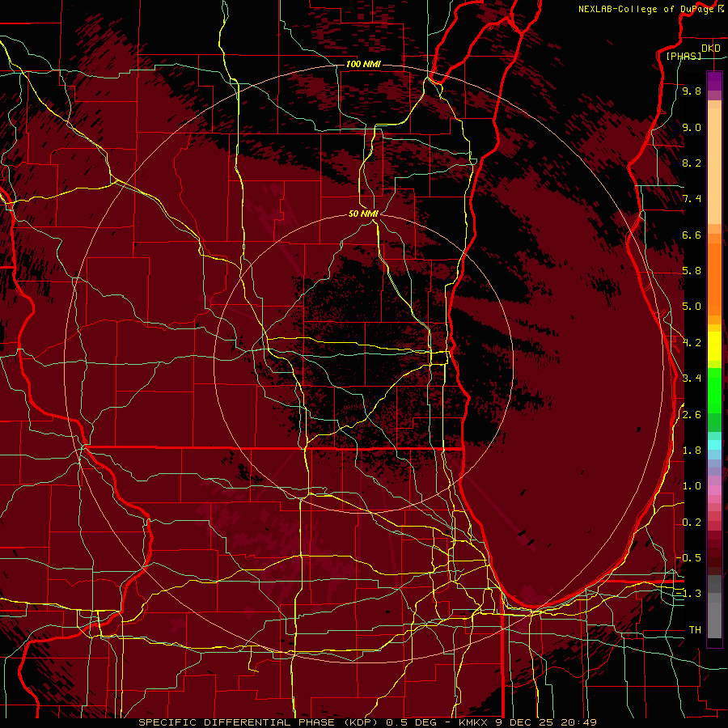The width and height of the screenshot is (728, 728).
Task: Click the SPECIFIC DIFFERENTIAL PHASE (KDP) caption
Action: pos(259,722)
